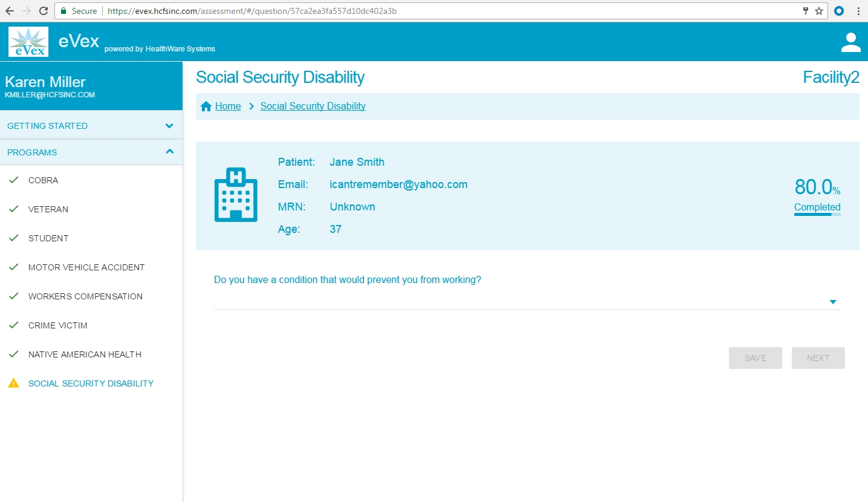Select Motor Vehicle Accident program

click(x=86, y=267)
